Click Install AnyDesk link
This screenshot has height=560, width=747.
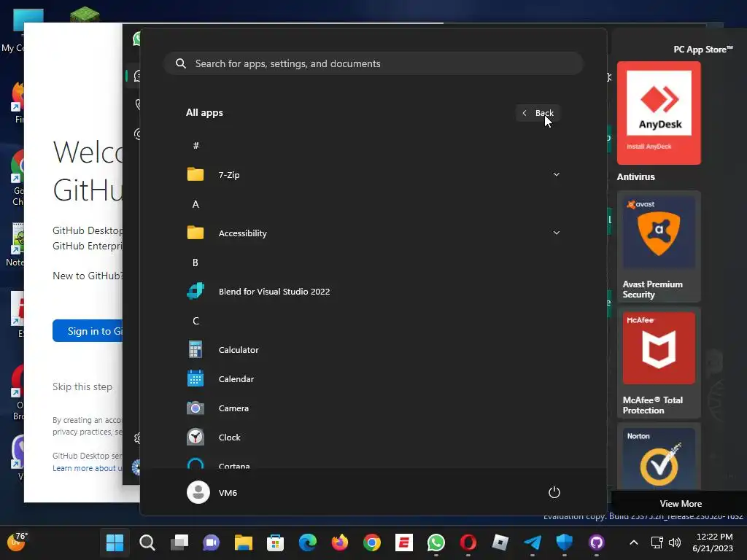[649, 146]
